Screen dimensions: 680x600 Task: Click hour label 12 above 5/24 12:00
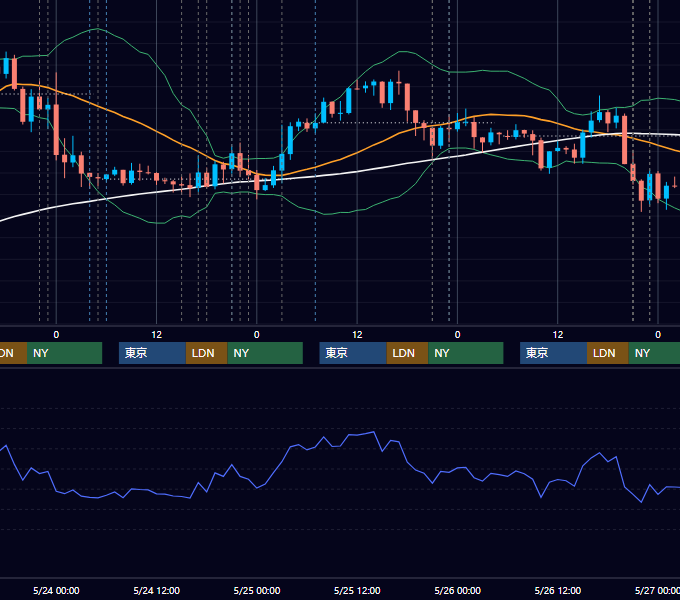pyautogui.click(x=157, y=335)
